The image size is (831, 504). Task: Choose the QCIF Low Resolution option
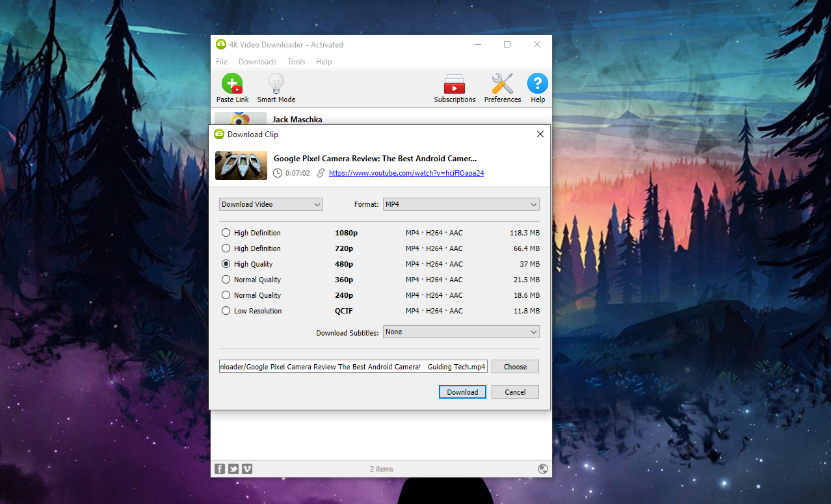[x=226, y=311]
